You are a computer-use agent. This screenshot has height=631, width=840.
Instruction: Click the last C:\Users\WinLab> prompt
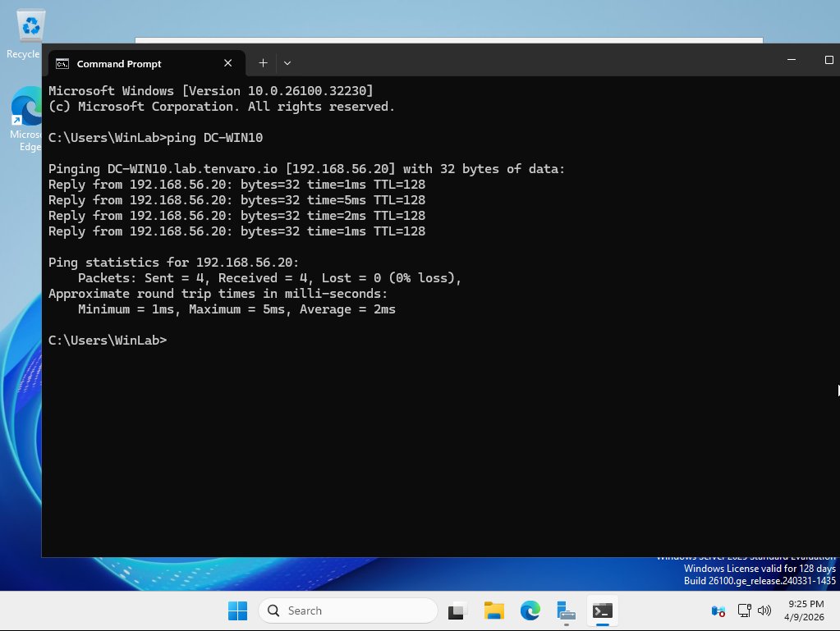tap(108, 340)
